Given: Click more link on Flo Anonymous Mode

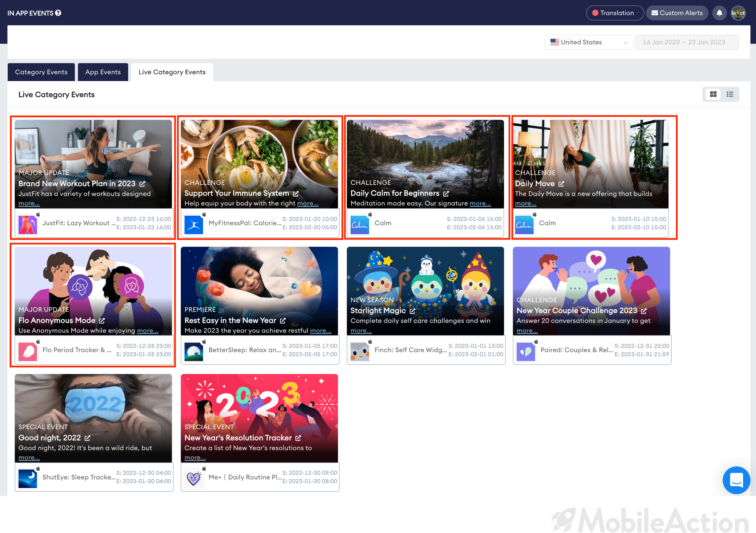Looking at the screenshot, I should 148,331.
